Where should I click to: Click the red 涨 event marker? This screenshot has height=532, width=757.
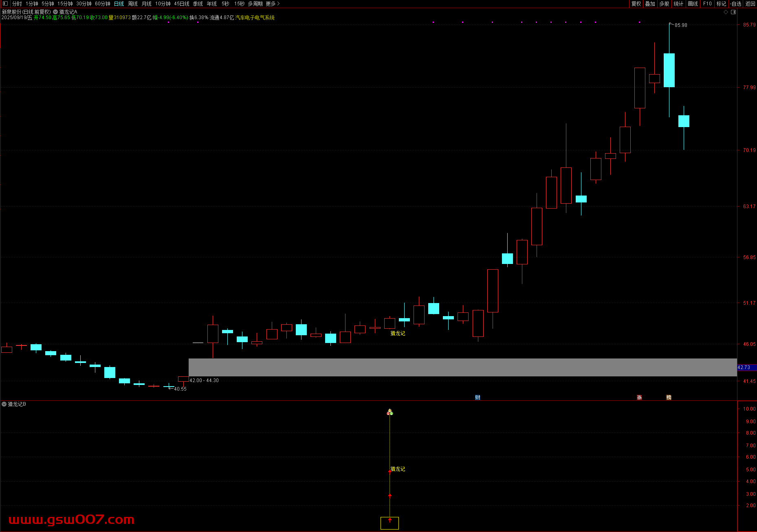point(639,398)
